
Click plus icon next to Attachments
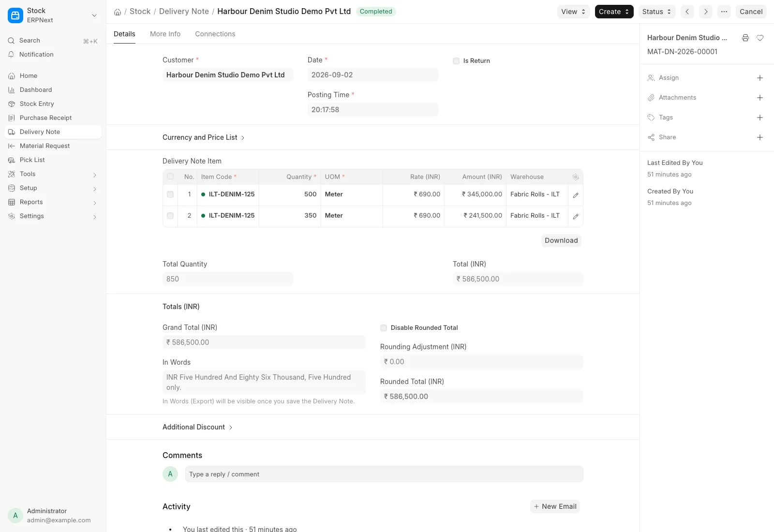point(760,98)
